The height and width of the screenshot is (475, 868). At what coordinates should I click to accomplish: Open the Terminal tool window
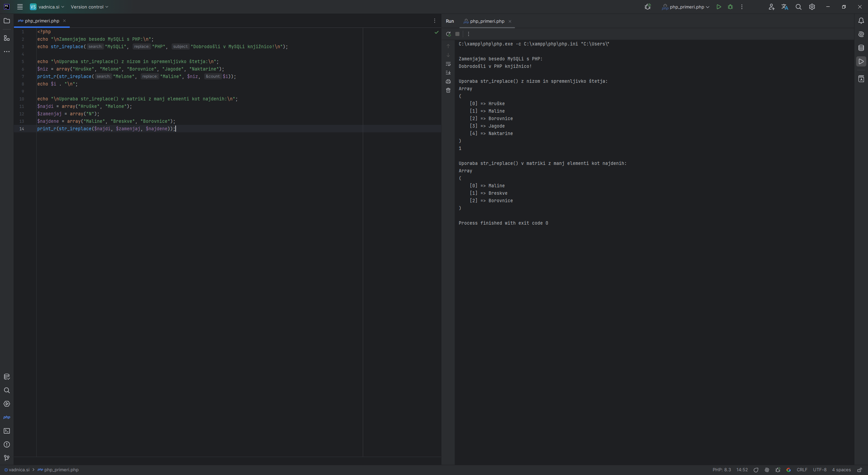tap(7, 431)
